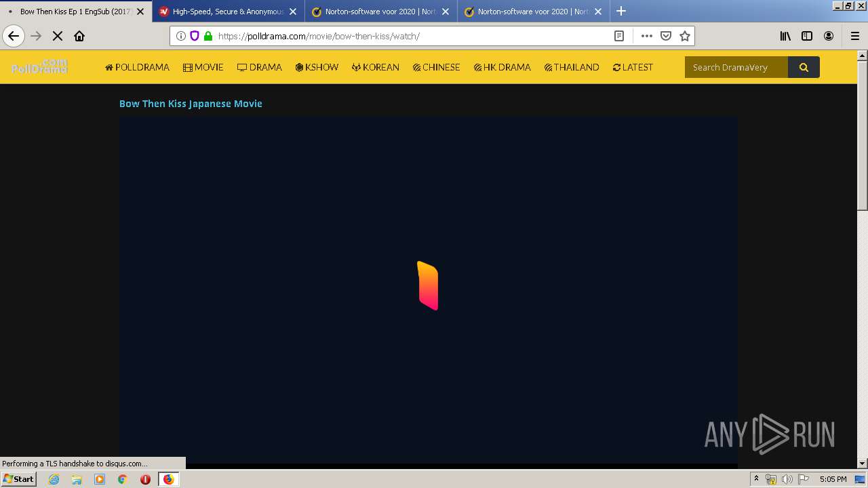The image size is (868, 488).
Task: Open Windows Start menu
Action: click(x=18, y=479)
